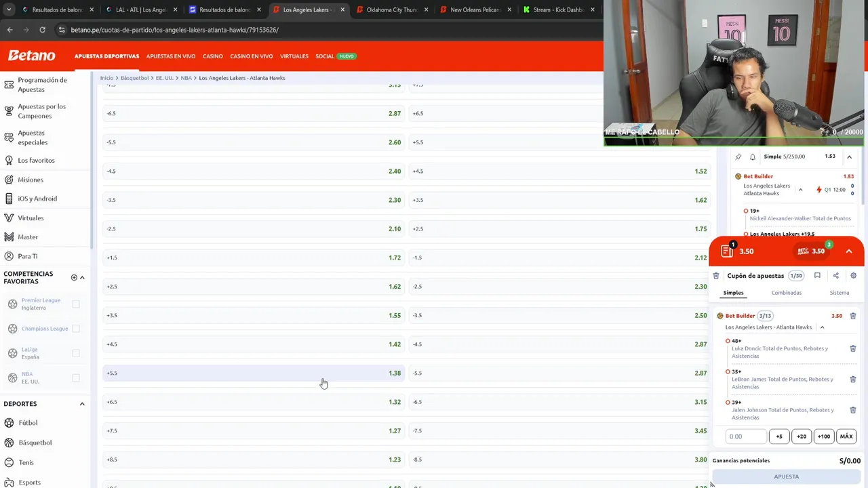
Task: Open Virtuales top menu item
Action: pos(294,56)
